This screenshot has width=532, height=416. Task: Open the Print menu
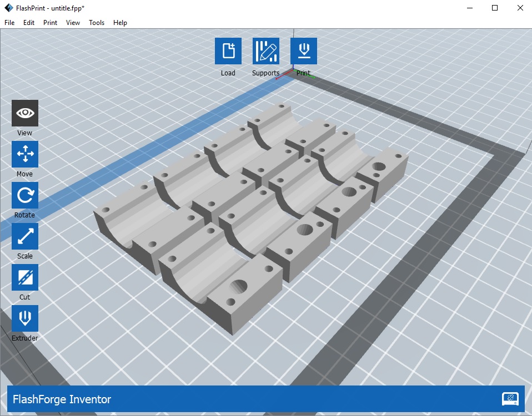pos(50,22)
